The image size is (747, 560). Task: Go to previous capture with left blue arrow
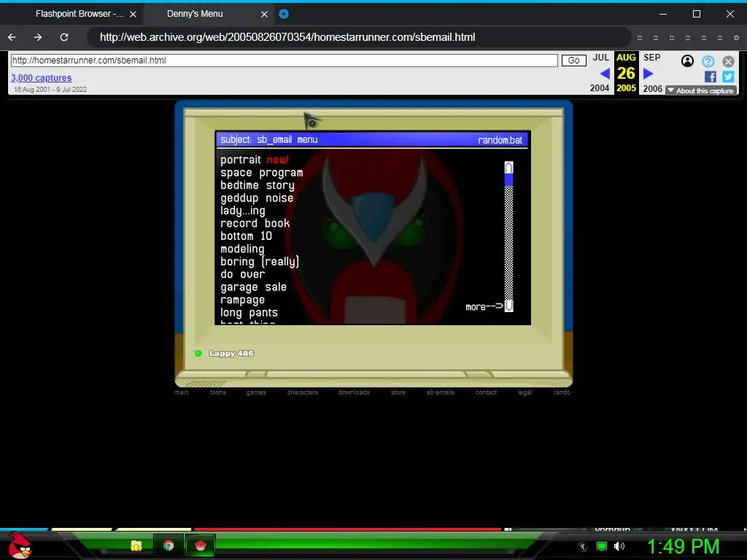[x=605, y=74]
